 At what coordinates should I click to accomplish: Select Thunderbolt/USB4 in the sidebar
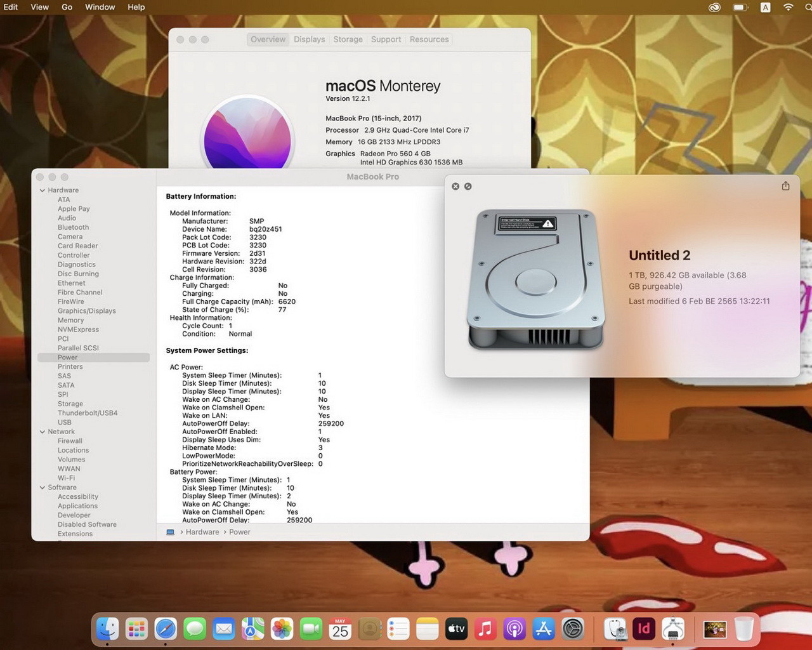[x=88, y=413]
